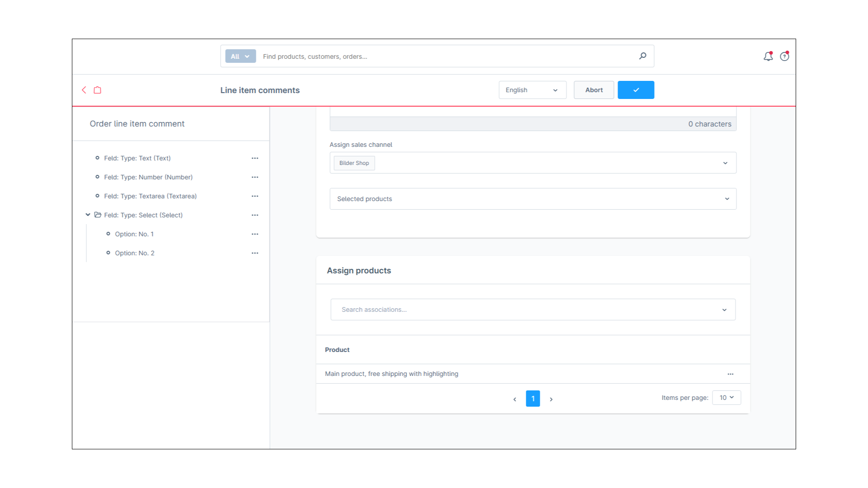Go to next page arrow

click(x=551, y=399)
